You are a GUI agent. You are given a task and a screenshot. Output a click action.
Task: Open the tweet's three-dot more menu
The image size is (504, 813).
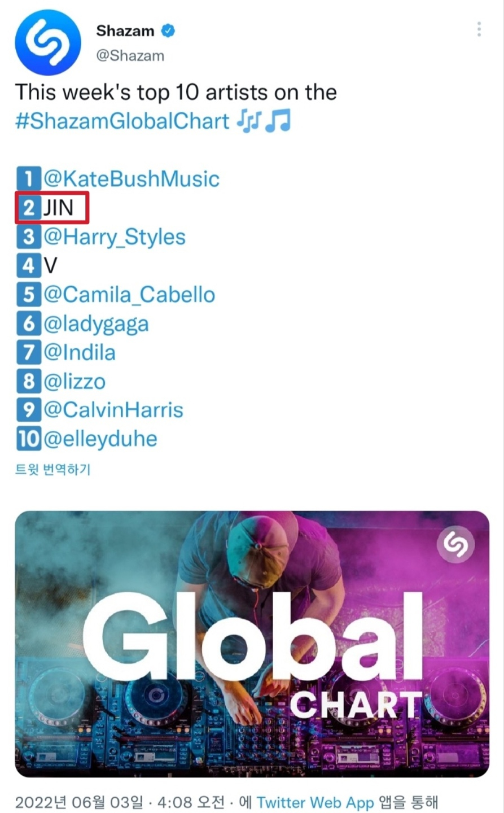[479, 29]
